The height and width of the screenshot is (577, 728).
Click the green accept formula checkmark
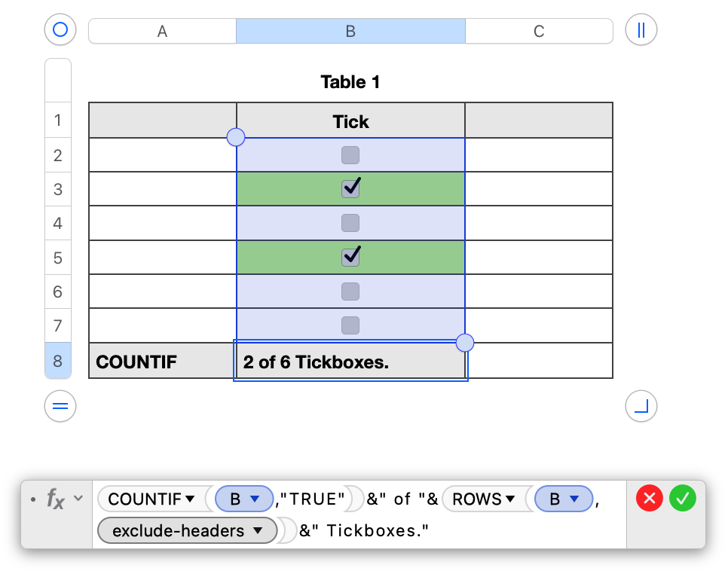(x=684, y=498)
